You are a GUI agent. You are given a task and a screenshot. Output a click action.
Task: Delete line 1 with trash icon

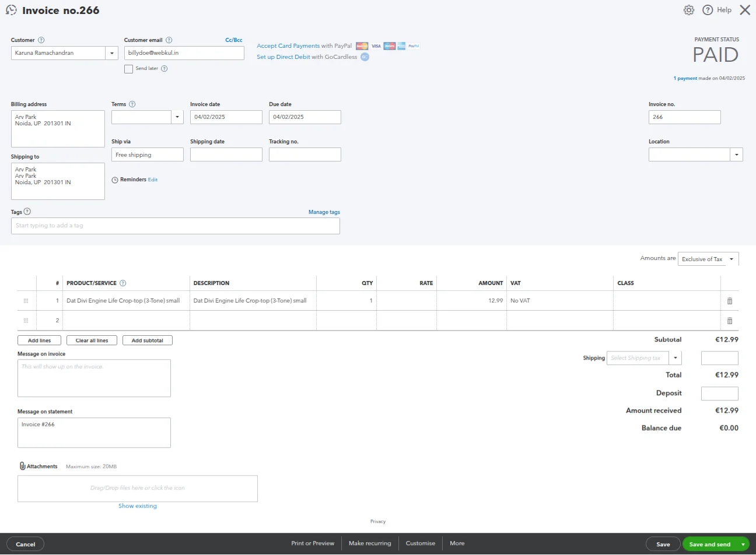click(729, 301)
